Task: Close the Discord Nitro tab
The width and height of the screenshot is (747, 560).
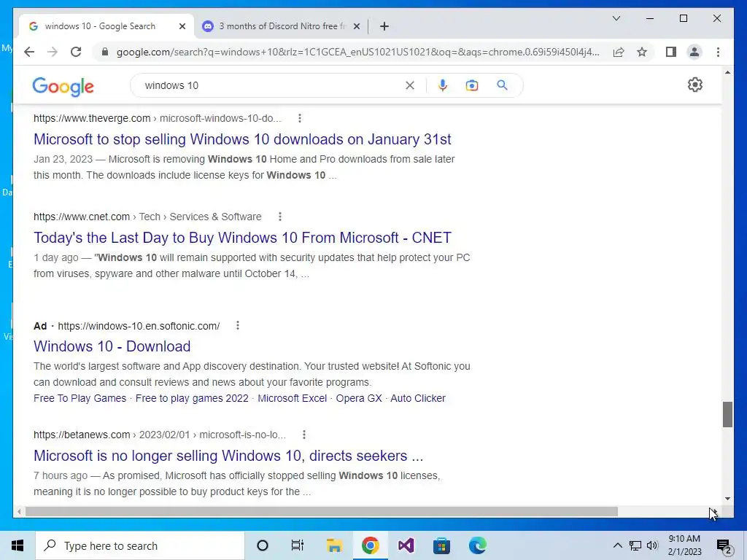Action: pyautogui.click(x=356, y=26)
